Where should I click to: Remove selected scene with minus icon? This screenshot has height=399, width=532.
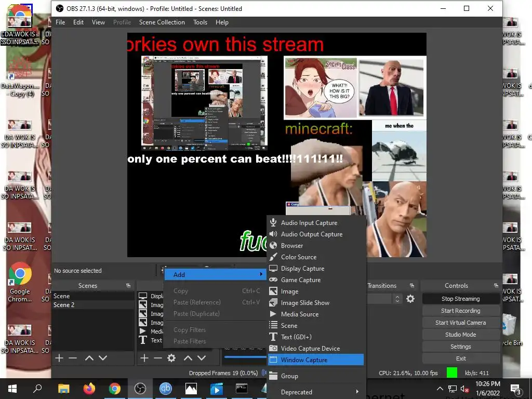coord(73,358)
